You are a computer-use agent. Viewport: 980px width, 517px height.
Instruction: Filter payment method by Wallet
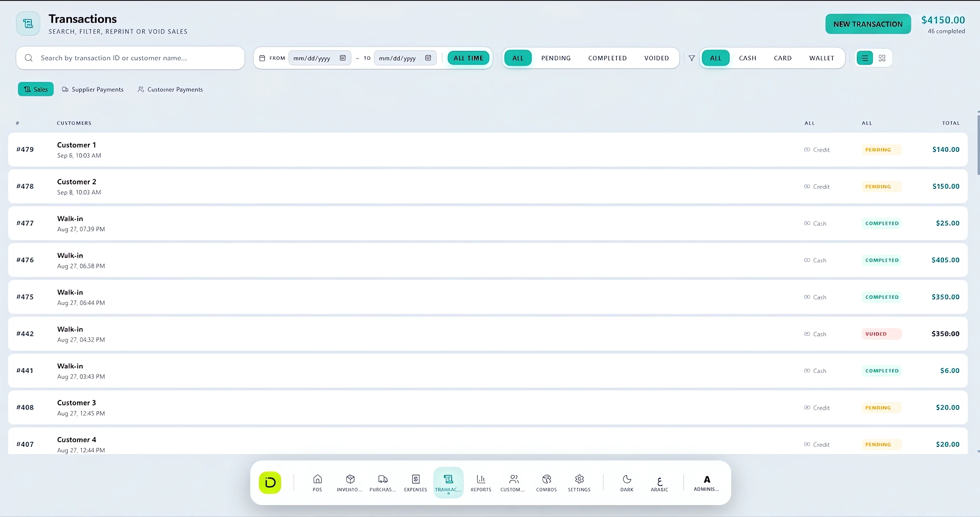pos(821,58)
